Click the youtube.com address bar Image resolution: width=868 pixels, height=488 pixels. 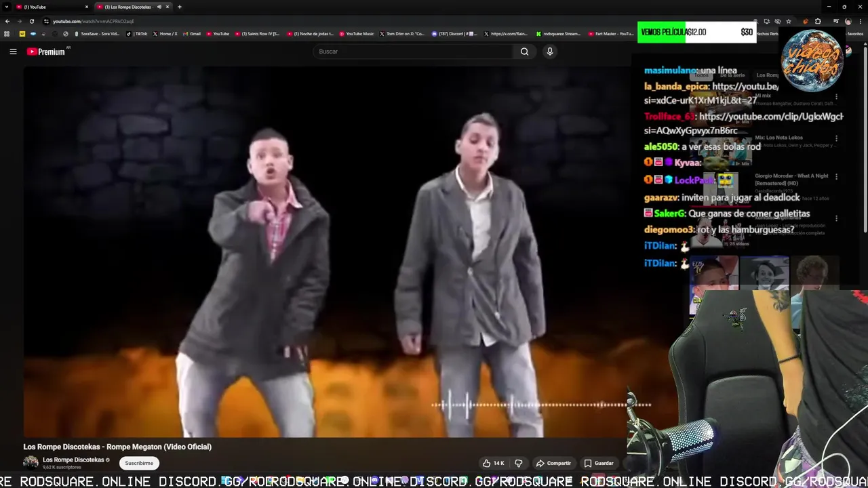click(x=94, y=21)
